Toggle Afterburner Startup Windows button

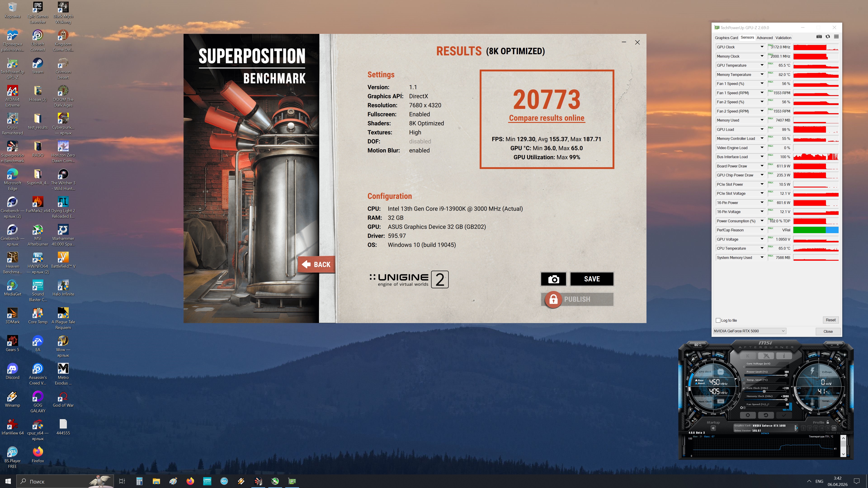point(713,428)
